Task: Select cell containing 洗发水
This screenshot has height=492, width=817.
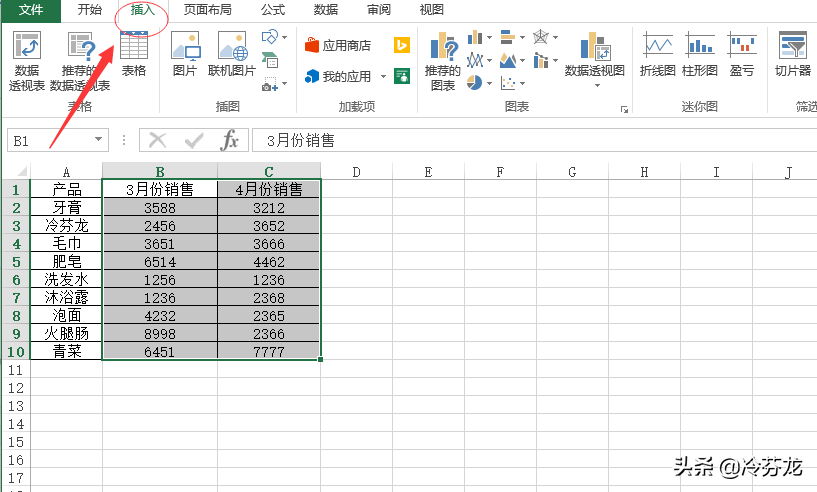Action: point(67,279)
